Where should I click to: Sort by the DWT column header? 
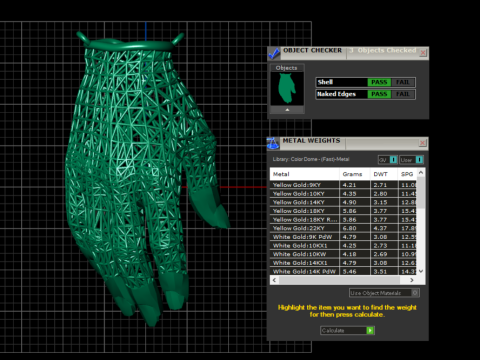384,174
